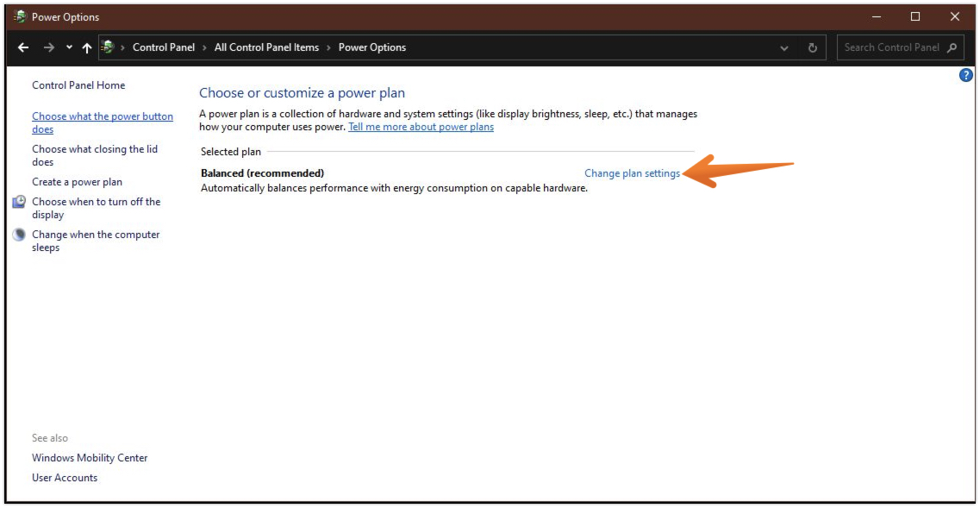Navigate to Control Panel in the breadcrumb bar
Image resolution: width=980 pixels, height=508 pixels.
coord(164,47)
